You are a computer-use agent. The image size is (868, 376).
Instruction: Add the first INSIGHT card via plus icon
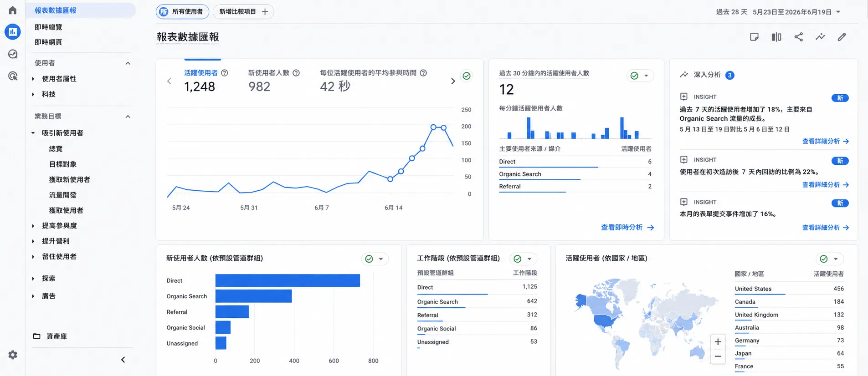(683, 97)
